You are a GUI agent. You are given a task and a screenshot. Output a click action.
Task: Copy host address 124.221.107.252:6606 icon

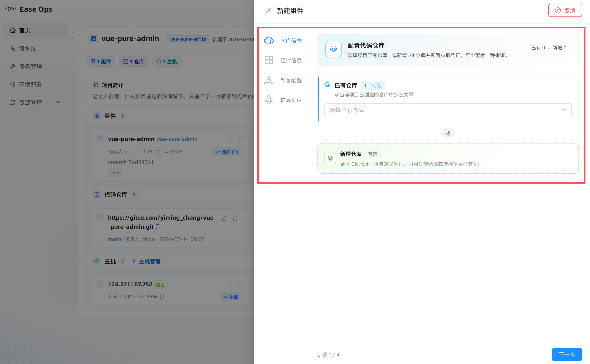coord(162,296)
